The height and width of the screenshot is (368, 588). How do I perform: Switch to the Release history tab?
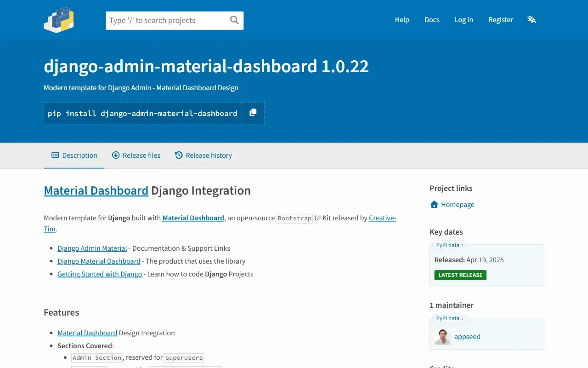pos(203,155)
